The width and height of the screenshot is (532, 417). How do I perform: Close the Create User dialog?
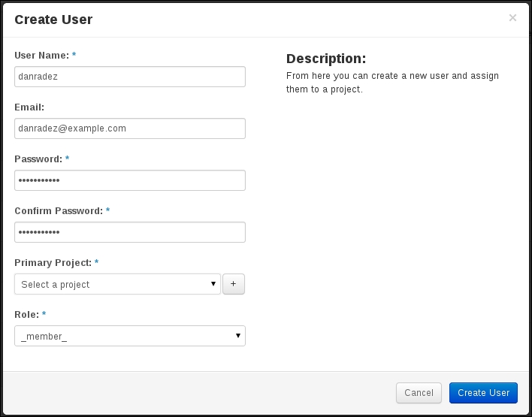click(512, 17)
